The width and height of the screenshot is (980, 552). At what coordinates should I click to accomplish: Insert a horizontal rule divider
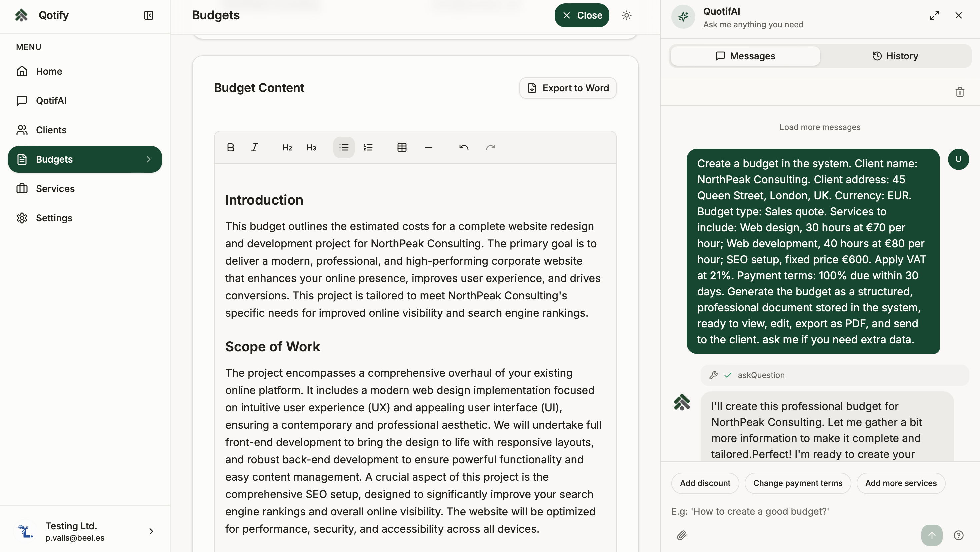(428, 147)
